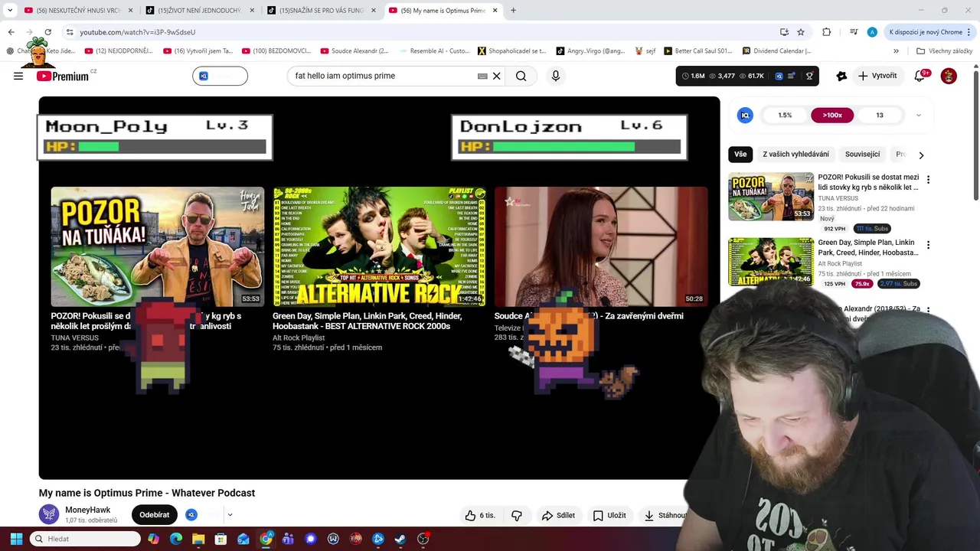Open YouTube notifications bell
The height and width of the screenshot is (551, 980).
[920, 76]
